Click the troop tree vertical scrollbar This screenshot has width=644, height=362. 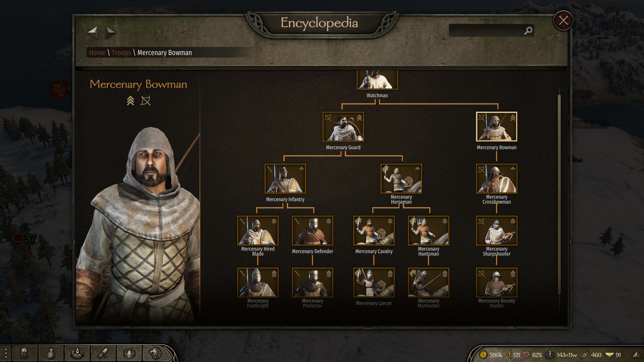559,194
